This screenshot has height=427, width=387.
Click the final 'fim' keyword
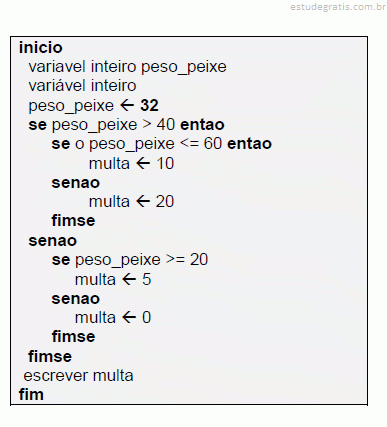[x=31, y=395]
